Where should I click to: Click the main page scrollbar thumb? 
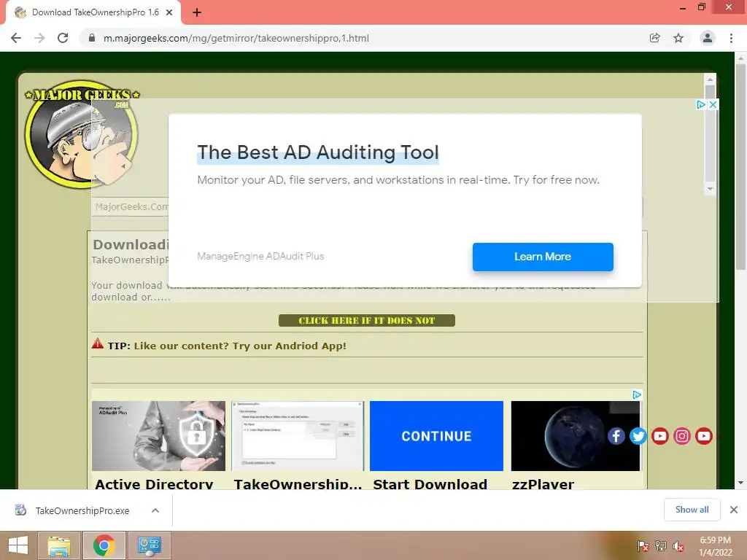740,167
